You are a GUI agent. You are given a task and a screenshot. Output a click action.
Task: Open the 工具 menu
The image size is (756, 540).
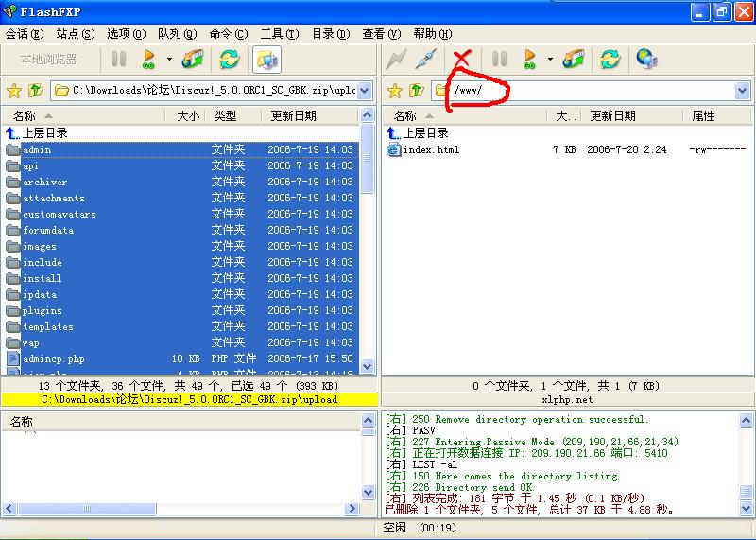pos(280,34)
